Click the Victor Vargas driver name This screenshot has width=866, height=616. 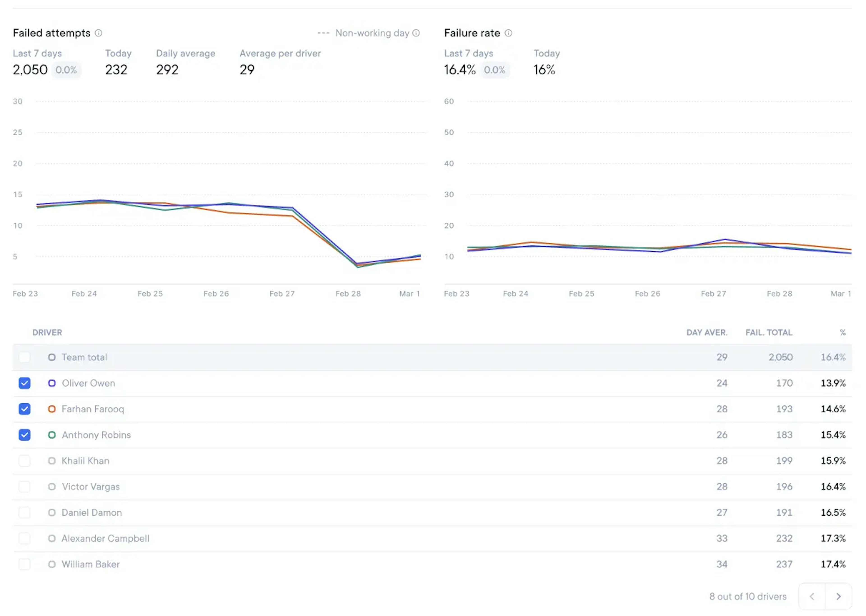91,487
